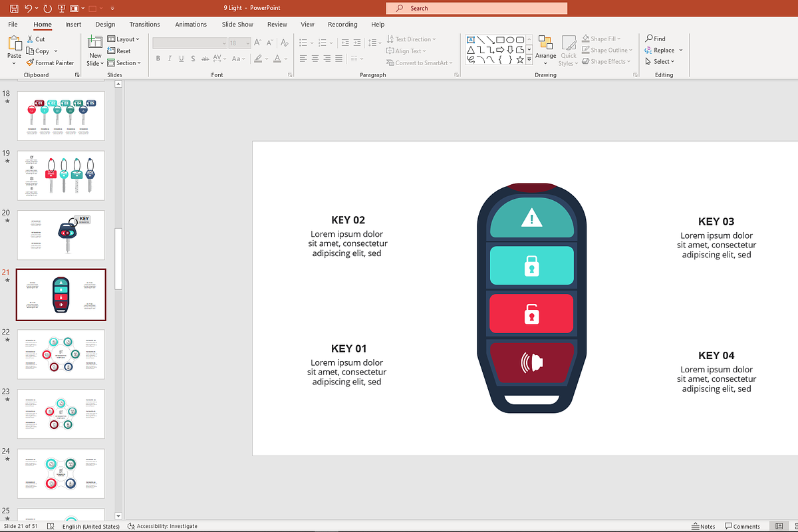Image resolution: width=798 pixels, height=532 pixels.
Task: Pick the Rectangle shape in shapes gallery
Action: (500, 39)
